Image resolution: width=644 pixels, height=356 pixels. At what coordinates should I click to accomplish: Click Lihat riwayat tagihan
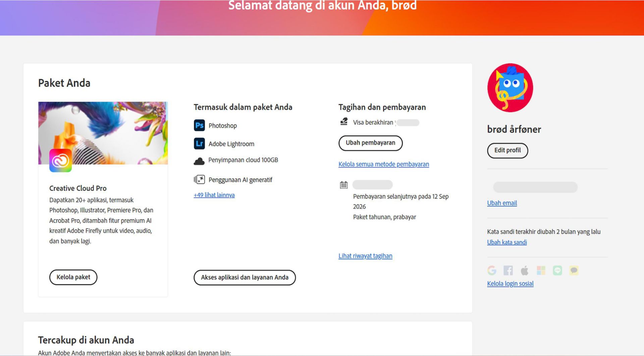click(x=365, y=256)
